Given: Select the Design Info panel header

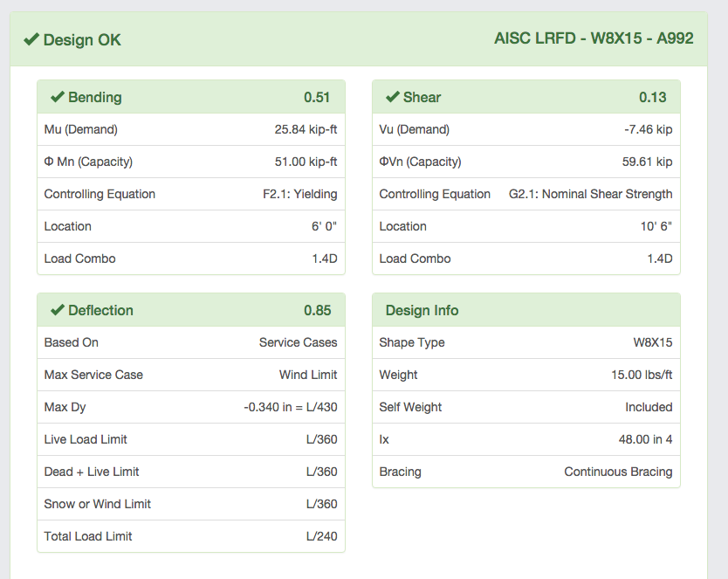Looking at the screenshot, I should click(x=422, y=310).
